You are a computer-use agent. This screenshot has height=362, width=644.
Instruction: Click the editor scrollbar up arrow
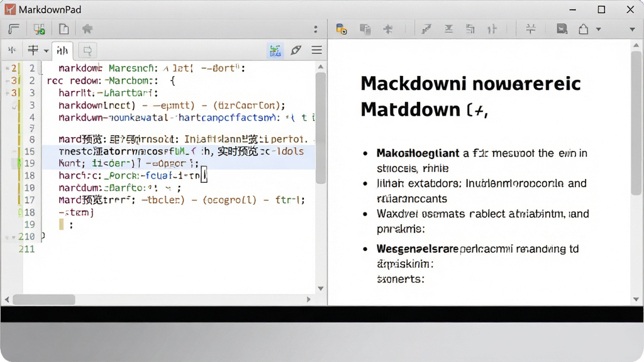pos(321,67)
